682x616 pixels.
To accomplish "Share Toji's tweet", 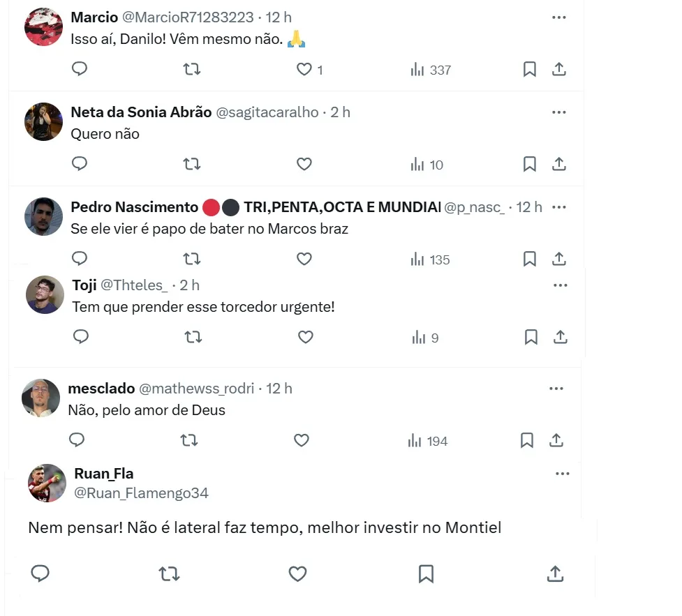I will pyautogui.click(x=560, y=337).
